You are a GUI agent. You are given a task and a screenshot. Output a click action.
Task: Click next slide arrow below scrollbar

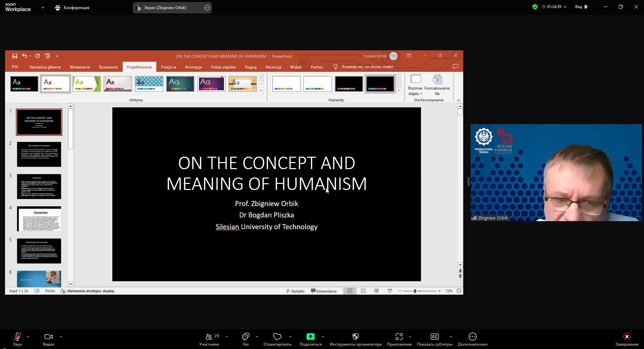(x=460, y=277)
